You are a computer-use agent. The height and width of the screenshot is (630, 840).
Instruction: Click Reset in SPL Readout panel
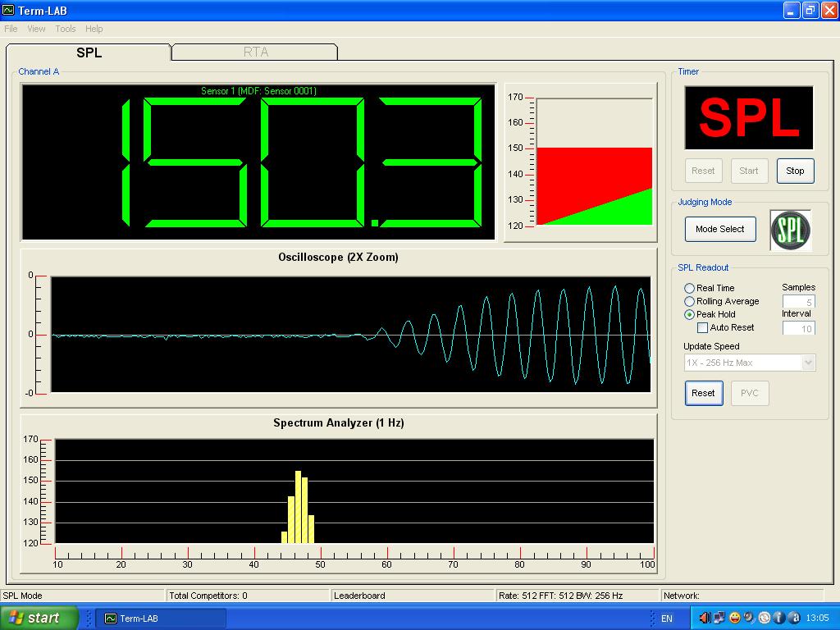click(703, 393)
